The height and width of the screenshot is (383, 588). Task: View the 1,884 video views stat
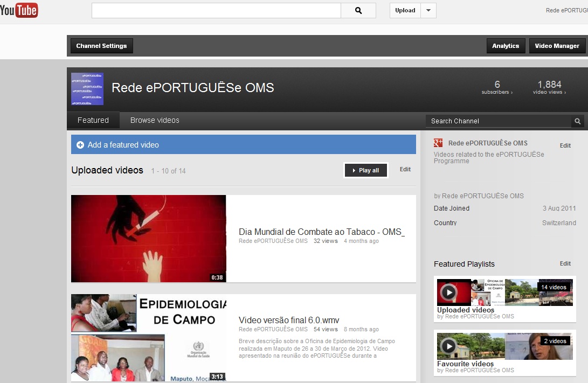coord(549,87)
